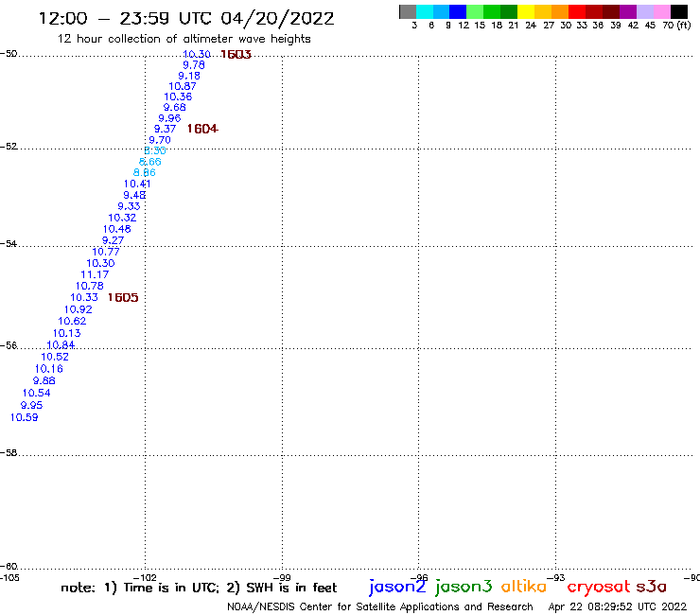Click the 10.41 wave height value
The width and height of the screenshot is (700, 615).
coord(137,184)
